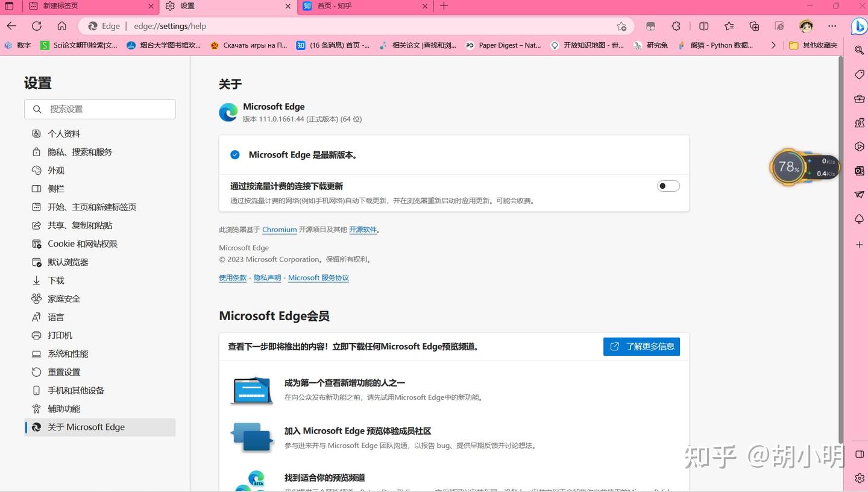
Task: Open 隐私、搜索和服务 settings section
Action: point(100,152)
